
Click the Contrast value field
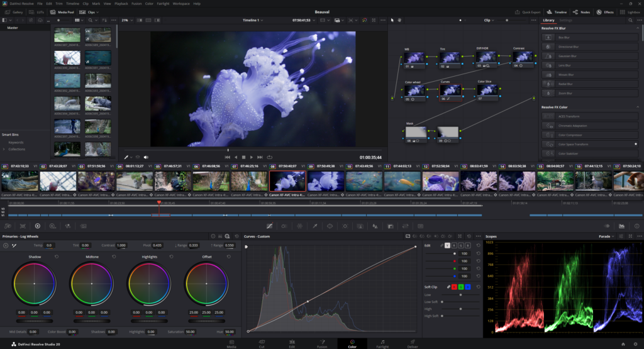tap(121, 245)
